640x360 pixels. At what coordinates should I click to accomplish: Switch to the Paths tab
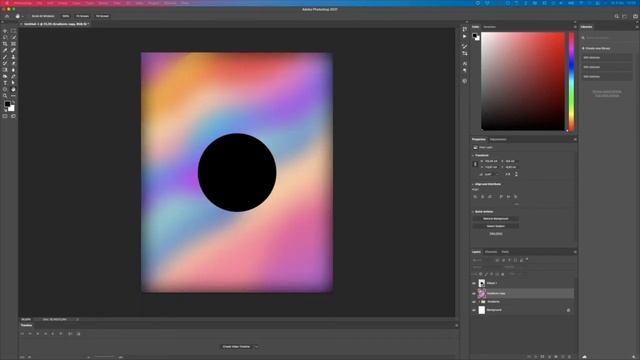[x=505, y=252]
